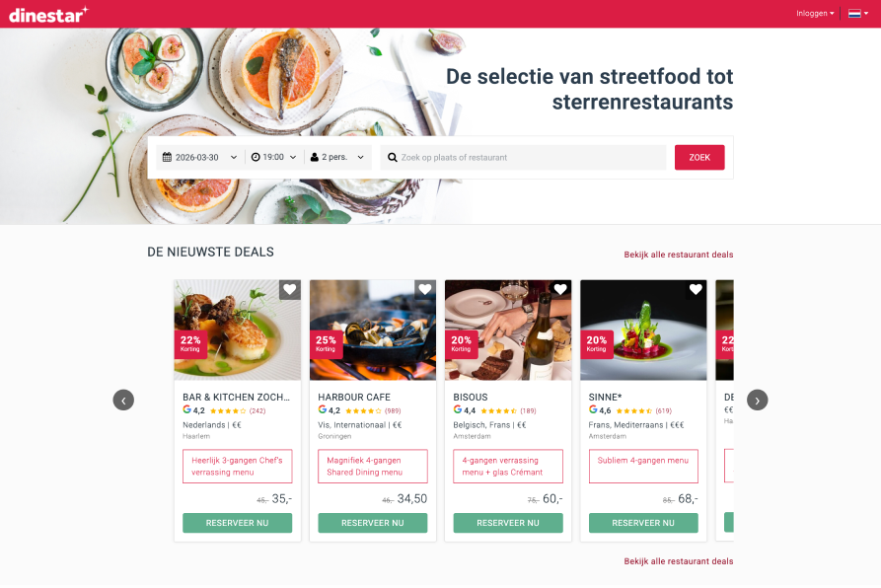
Task: Open top Bekijk alle restaurant deals link
Action: [678, 255]
